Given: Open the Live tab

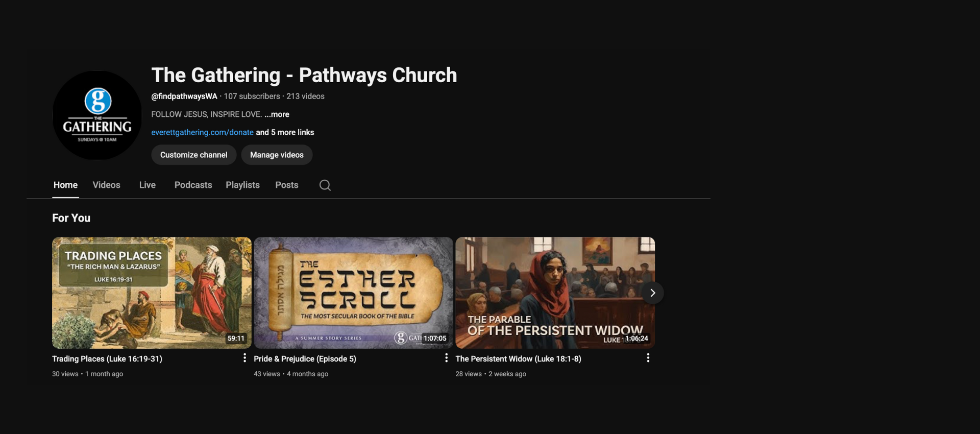Looking at the screenshot, I should [148, 185].
